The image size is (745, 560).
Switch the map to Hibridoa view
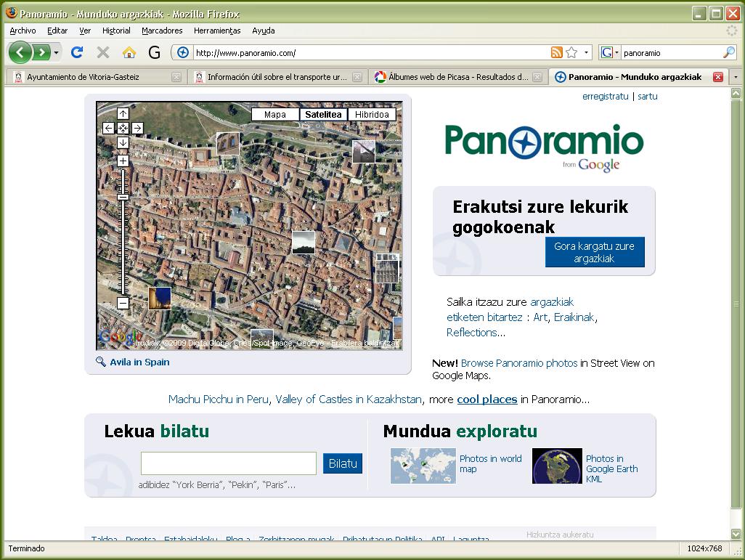pos(372,114)
